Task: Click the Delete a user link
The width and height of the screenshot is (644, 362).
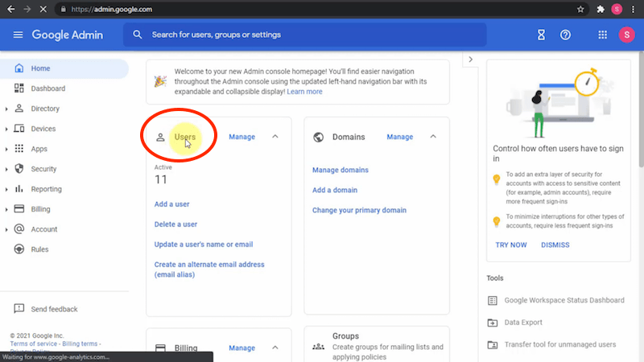Action: (x=175, y=224)
